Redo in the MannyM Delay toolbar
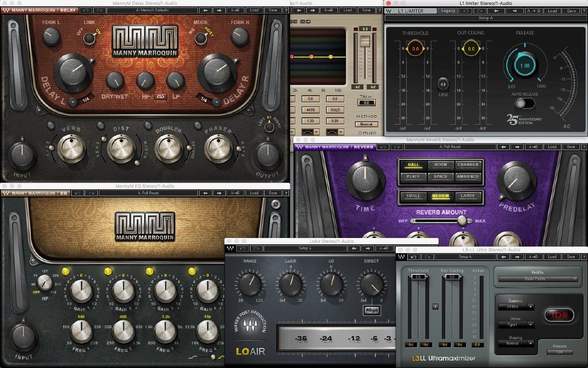 click(99, 10)
